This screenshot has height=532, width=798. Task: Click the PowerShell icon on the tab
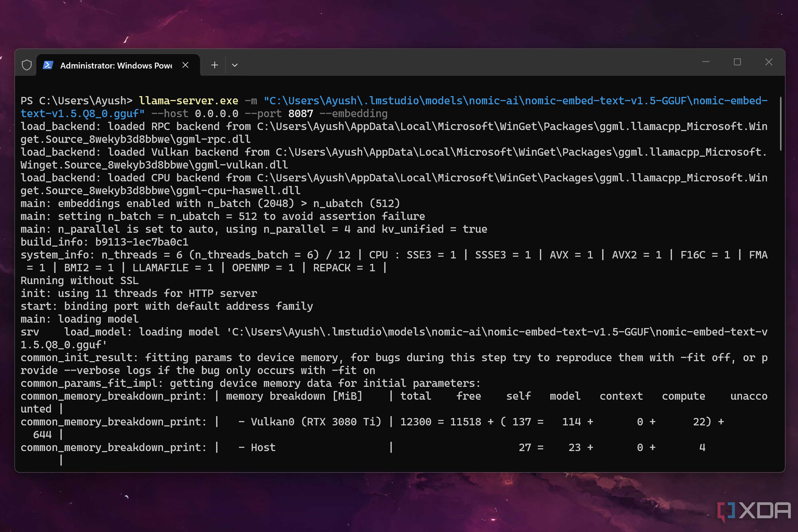point(48,65)
